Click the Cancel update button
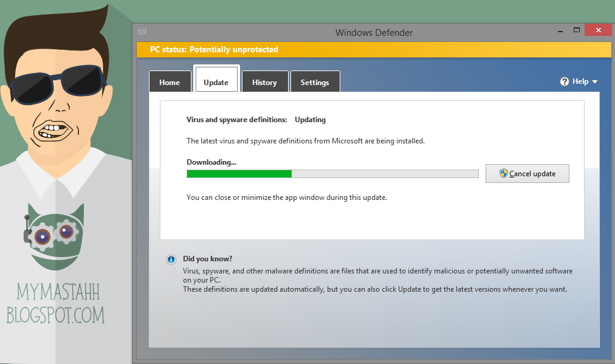 point(527,173)
